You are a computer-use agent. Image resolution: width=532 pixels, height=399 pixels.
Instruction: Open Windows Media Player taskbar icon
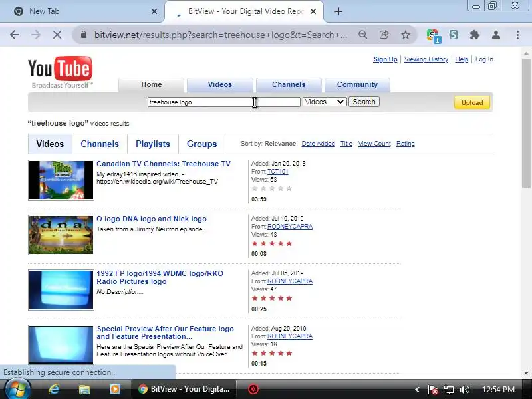[114, 389]
